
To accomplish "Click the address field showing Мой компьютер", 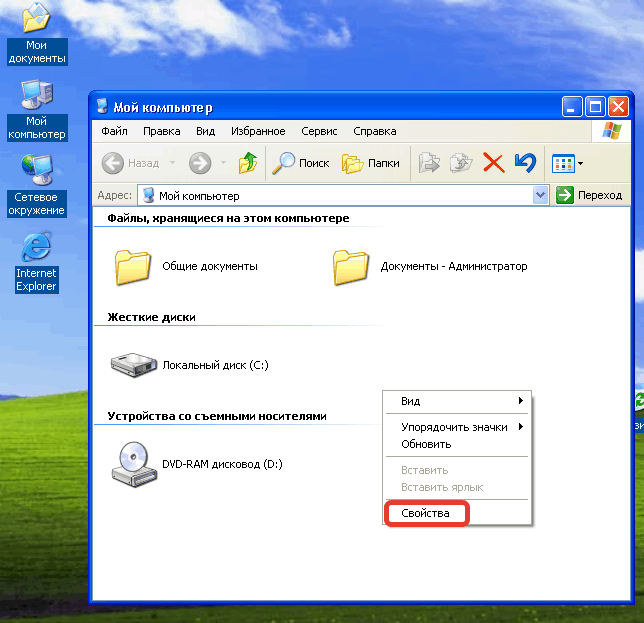I will (340, 196).
